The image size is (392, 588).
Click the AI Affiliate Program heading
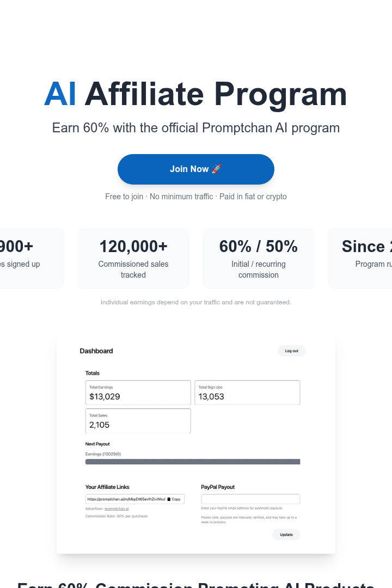click(196, 94)
